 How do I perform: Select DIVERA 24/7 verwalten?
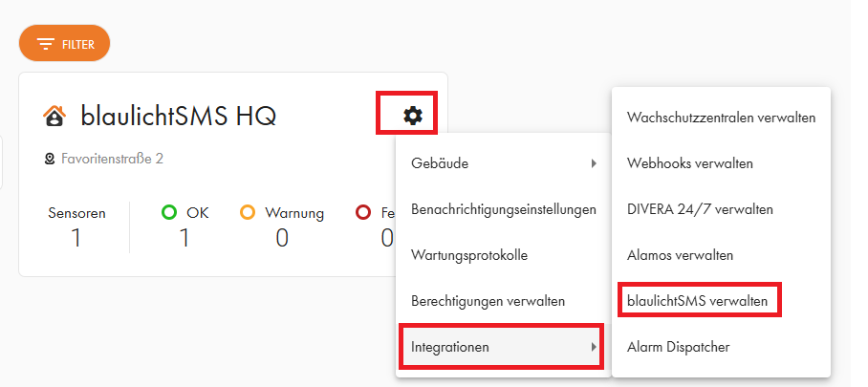click(x=721, y=209)
